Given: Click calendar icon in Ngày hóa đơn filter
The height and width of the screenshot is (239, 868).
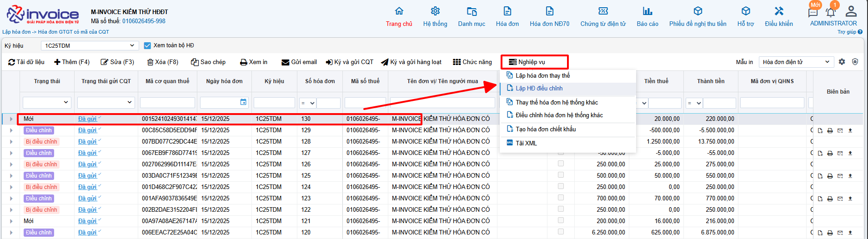Looking at the screenshot, I should [243, 102].
